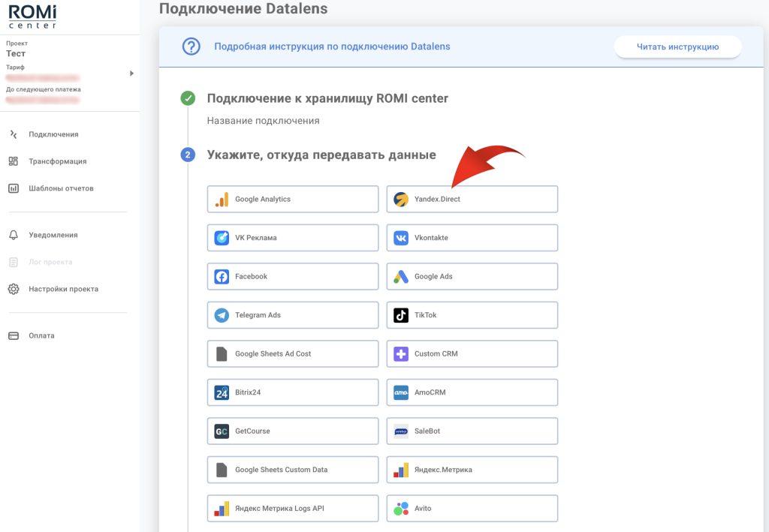Click the Название подключения text
769x532 pixels.
[x=263, y=121]
